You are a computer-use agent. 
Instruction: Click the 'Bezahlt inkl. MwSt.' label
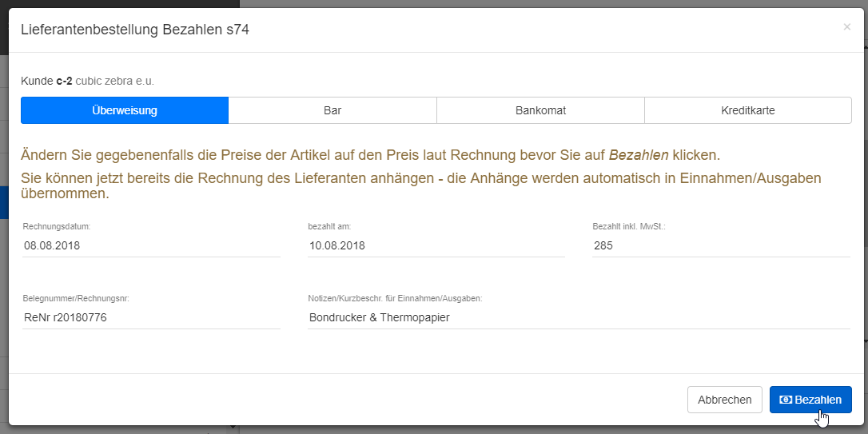point(628,226)
